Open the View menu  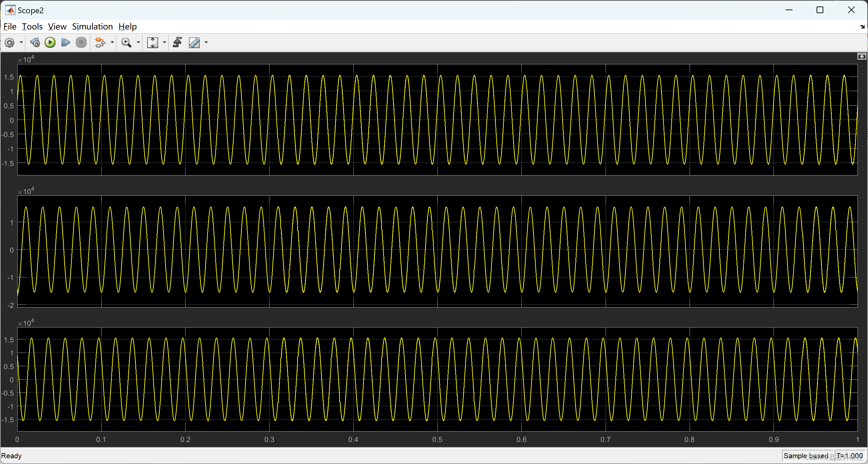pos(57,26)
